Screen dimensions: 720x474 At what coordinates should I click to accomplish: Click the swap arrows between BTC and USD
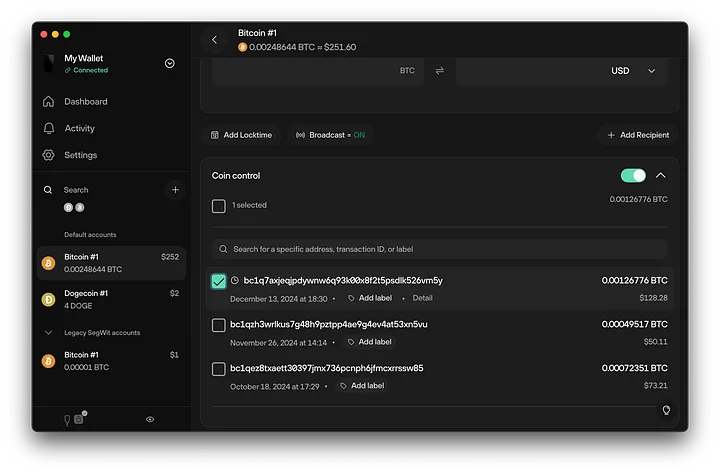(439, 71)
